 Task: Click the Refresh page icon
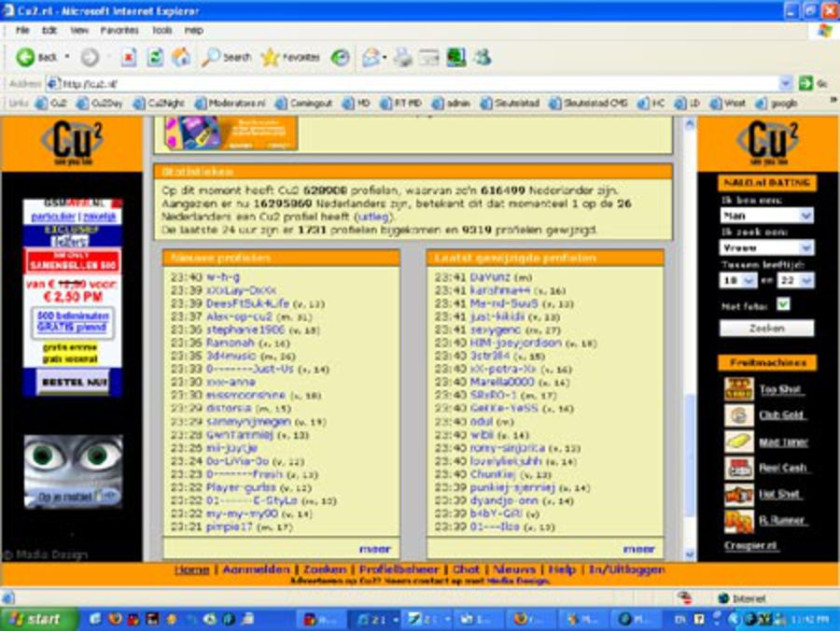point(155,57)
